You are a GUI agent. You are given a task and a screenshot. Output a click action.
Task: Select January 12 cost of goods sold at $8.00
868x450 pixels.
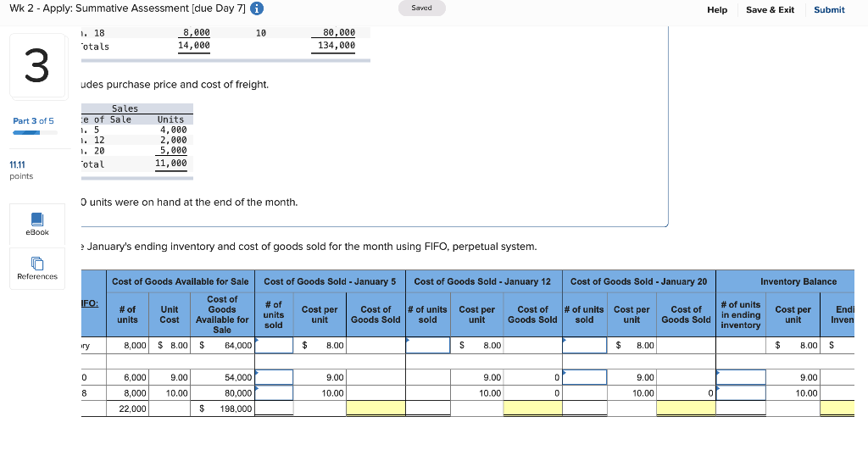click(532, 346)
